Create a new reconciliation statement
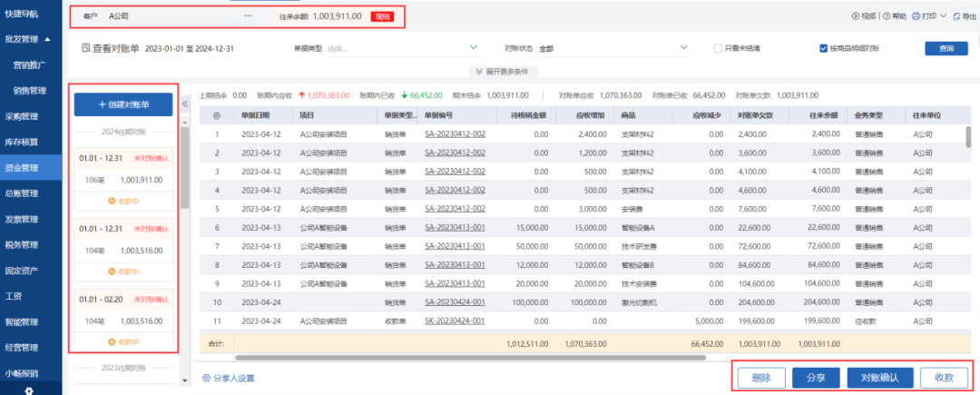 (x=123, y=104)
